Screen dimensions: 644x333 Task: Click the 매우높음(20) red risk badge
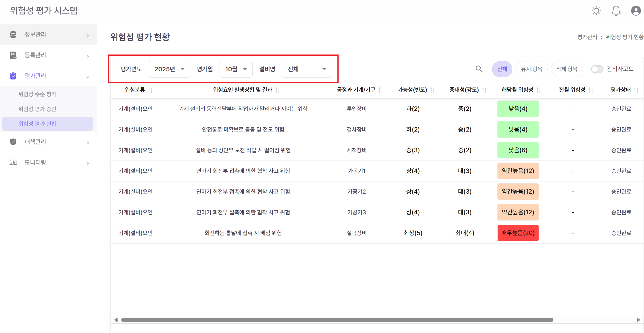pos(518,233)
